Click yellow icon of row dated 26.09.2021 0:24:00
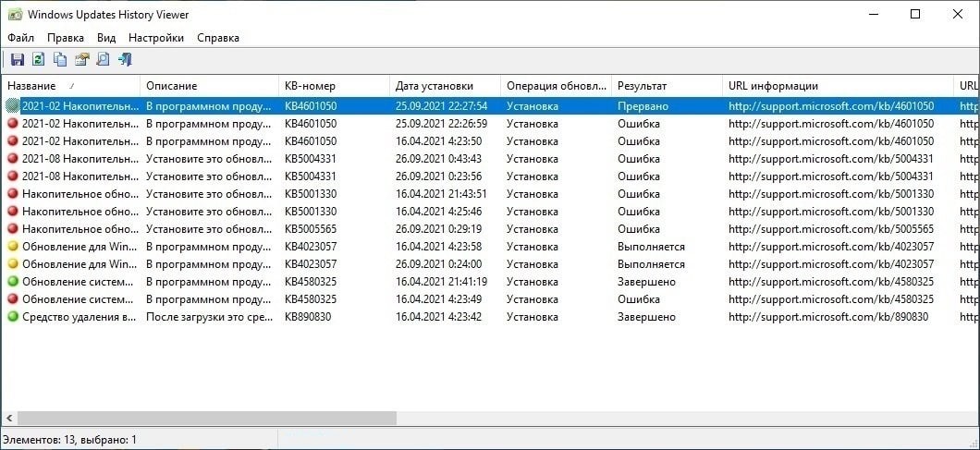Screen dimensions: 980x450 [13, 264]
